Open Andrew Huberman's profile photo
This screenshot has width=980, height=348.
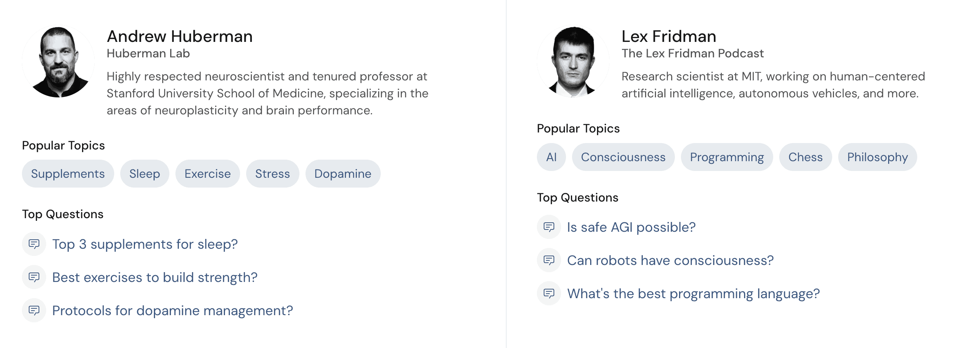pyautogui.click(x=58, y=62)
